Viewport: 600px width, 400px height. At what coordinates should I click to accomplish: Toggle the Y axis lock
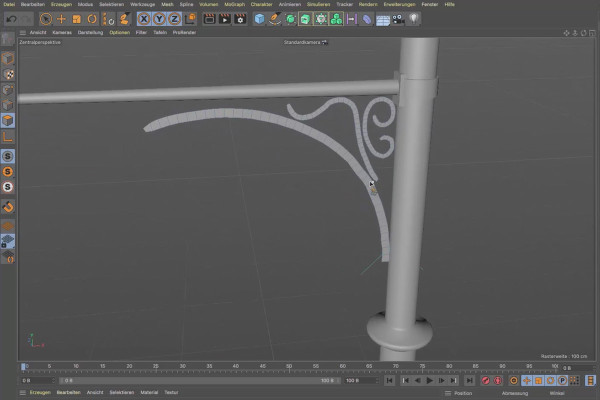click(x=159, y=19)
